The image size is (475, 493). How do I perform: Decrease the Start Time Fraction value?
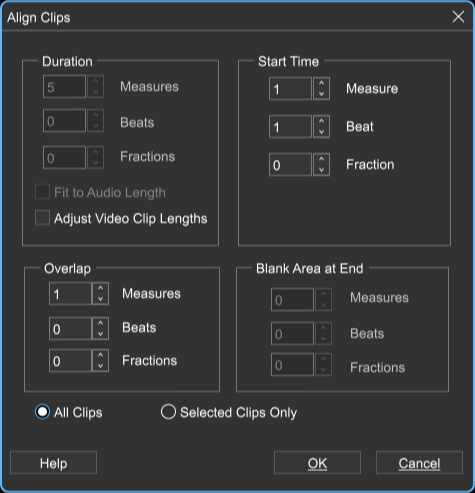(x=321, y=170)
